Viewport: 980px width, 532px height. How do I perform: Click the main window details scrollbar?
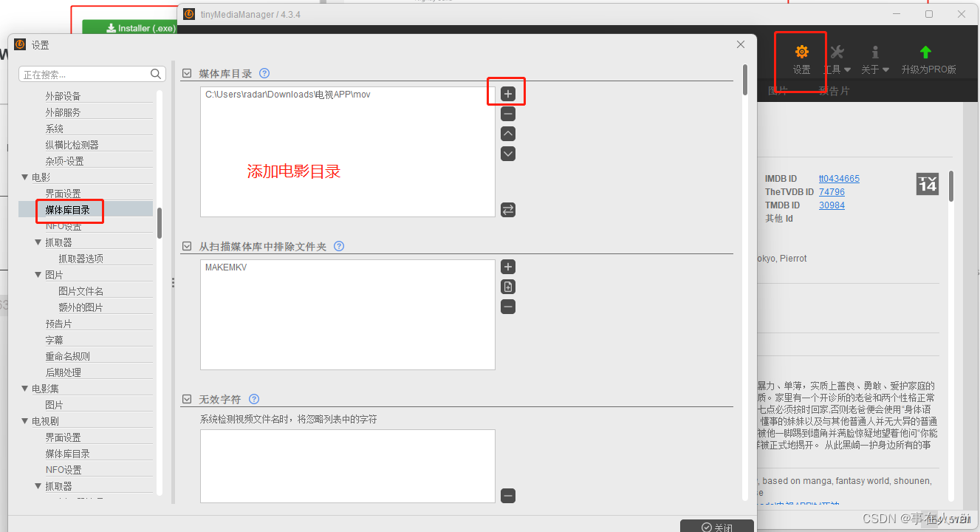pos(951,185)
